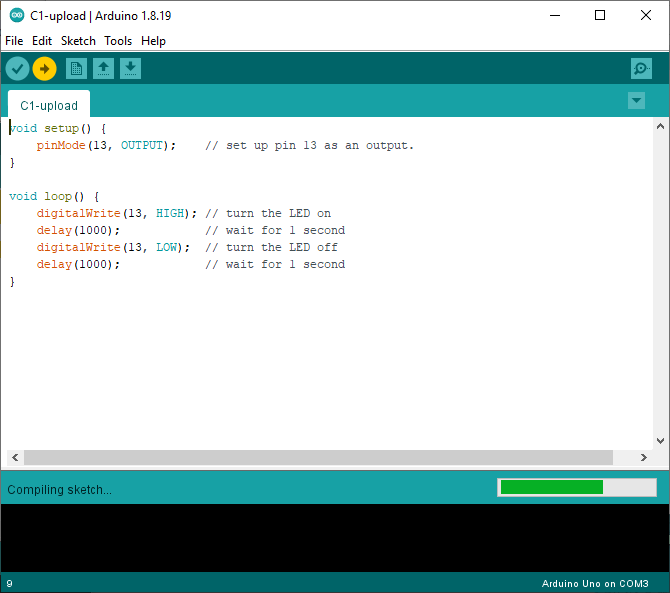The image size is (670, 593).
Task: Click the Upload arrow button
Action: point(44,68)
